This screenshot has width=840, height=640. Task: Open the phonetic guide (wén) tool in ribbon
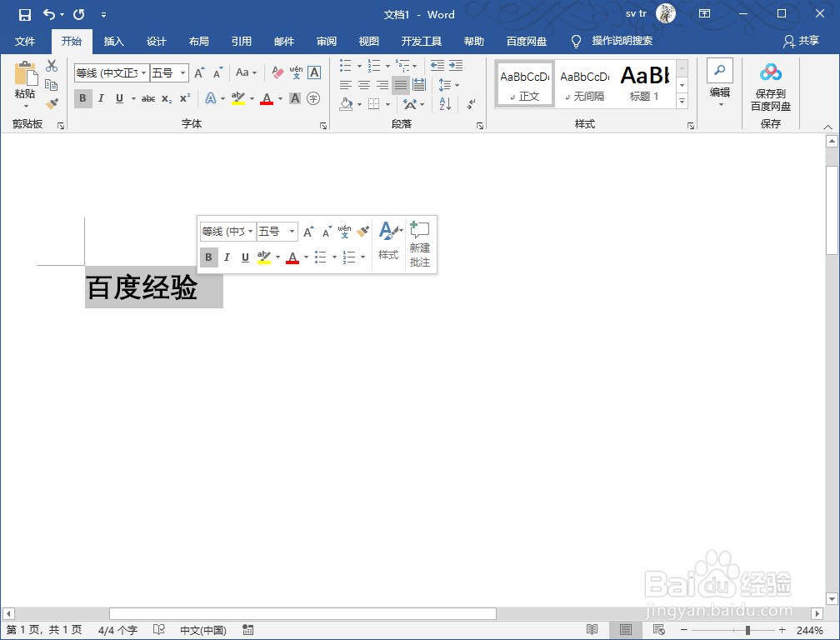coord(297,72)
